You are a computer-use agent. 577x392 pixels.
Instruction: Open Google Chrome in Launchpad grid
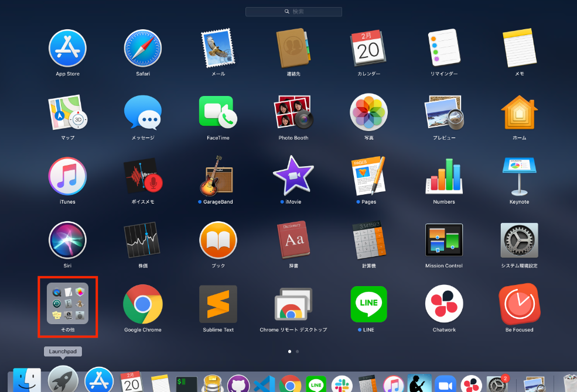point(143,304)
